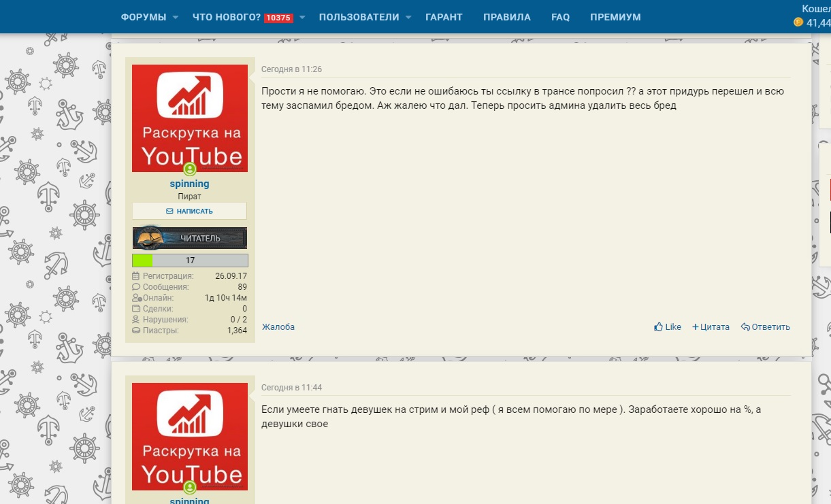Click the online time 1д 10ч 14м
This screenshot has width=831, height=504.
click(x=226, y=298)
